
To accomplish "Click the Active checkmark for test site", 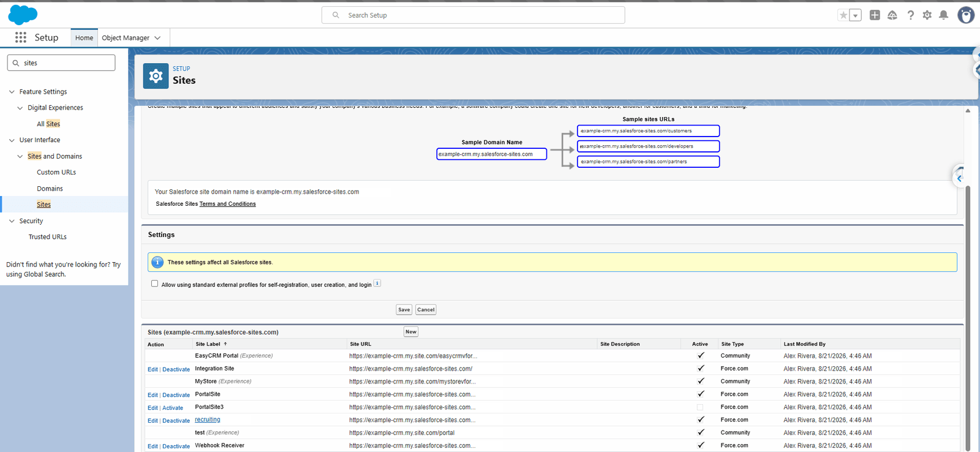I will pyautogui.click(x=701, y=432).
